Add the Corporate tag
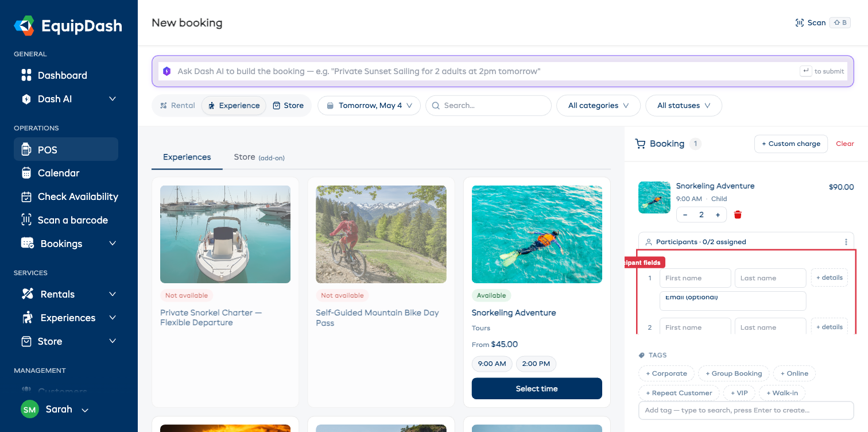Screen dimensions: 868x432 (666, 373)
